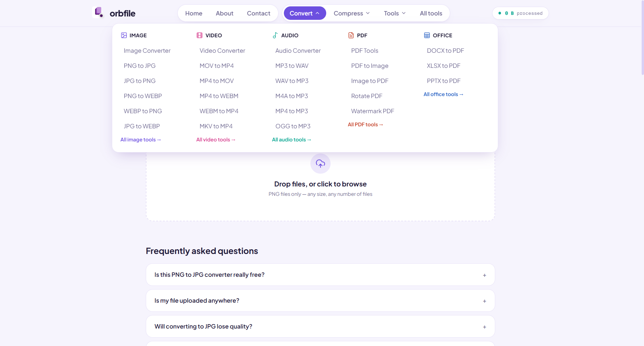Choose DOCX to PDF conversion
The height and width of the screenshot is (346, 644).
pyautogui.click(x=445, y=51)
